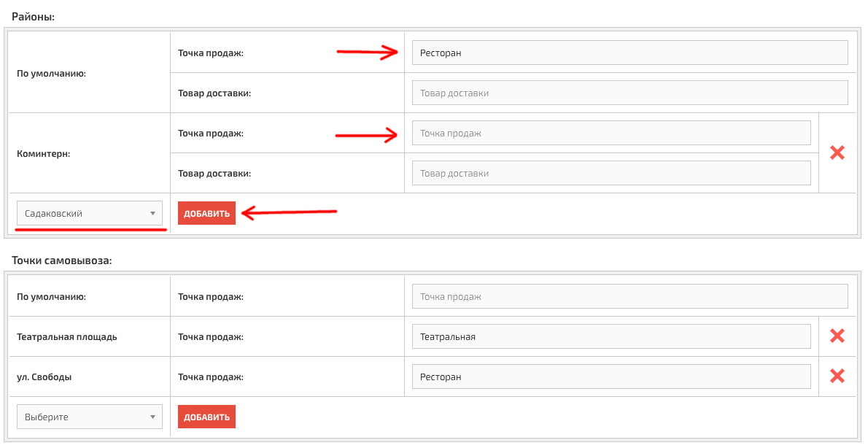Viewport: 868px width, 448px height.
Task: Focus default pickup Точка продаж input
Action: click(629, 296)
